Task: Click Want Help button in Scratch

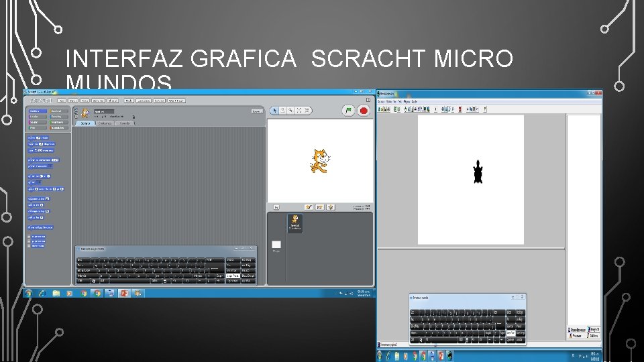Action: click(x=176, y=101)
